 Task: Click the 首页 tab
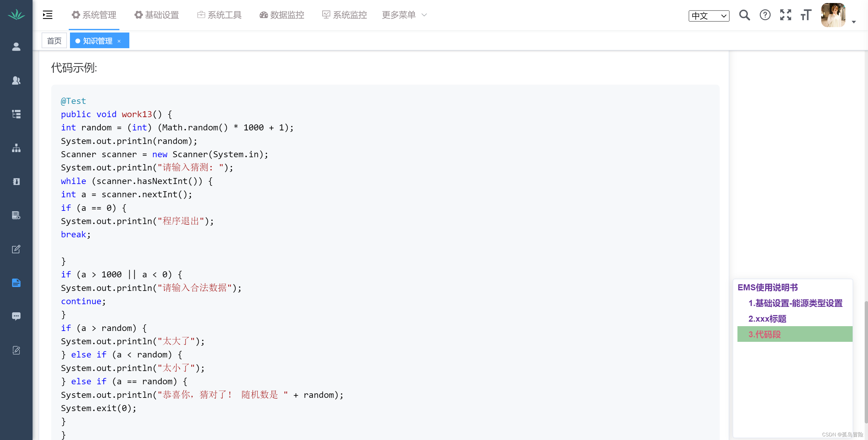point(55,40)
